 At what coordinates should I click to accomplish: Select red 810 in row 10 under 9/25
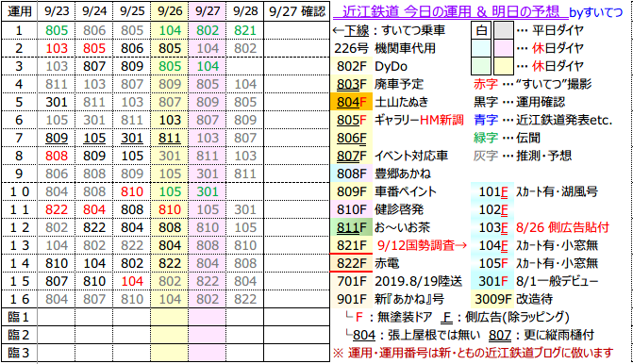132,191
